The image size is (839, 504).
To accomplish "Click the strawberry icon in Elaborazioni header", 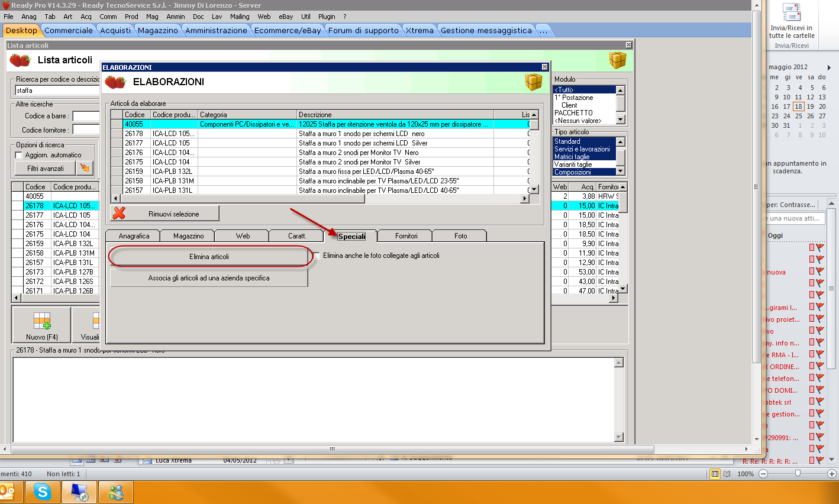I will click(x=115, y=82).
